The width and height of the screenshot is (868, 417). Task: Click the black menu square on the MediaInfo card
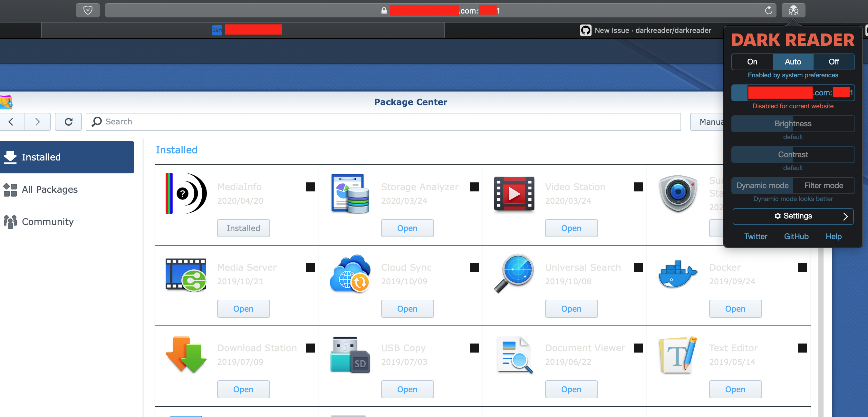pos(310,187)
